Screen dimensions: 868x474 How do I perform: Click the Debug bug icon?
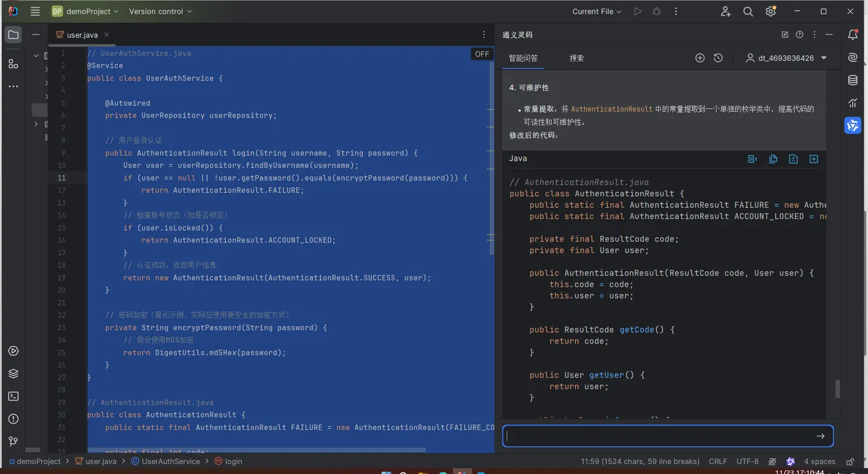point(657,11)
